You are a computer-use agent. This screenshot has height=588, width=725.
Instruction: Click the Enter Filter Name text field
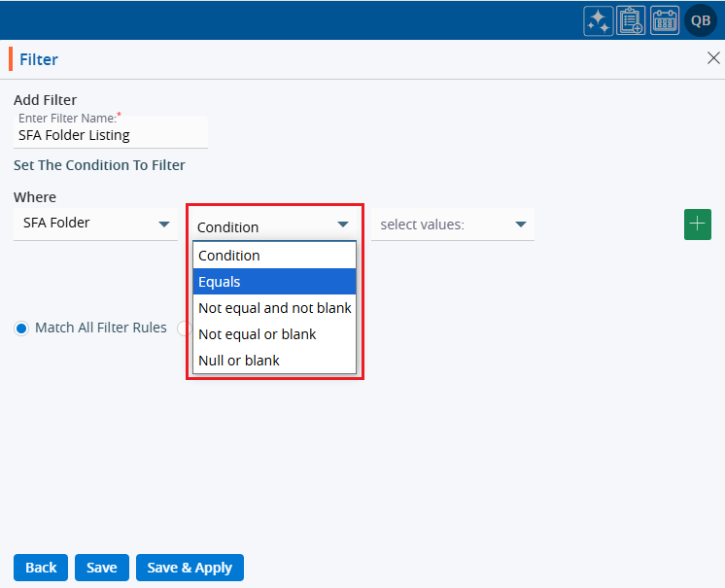pos(110,135)
